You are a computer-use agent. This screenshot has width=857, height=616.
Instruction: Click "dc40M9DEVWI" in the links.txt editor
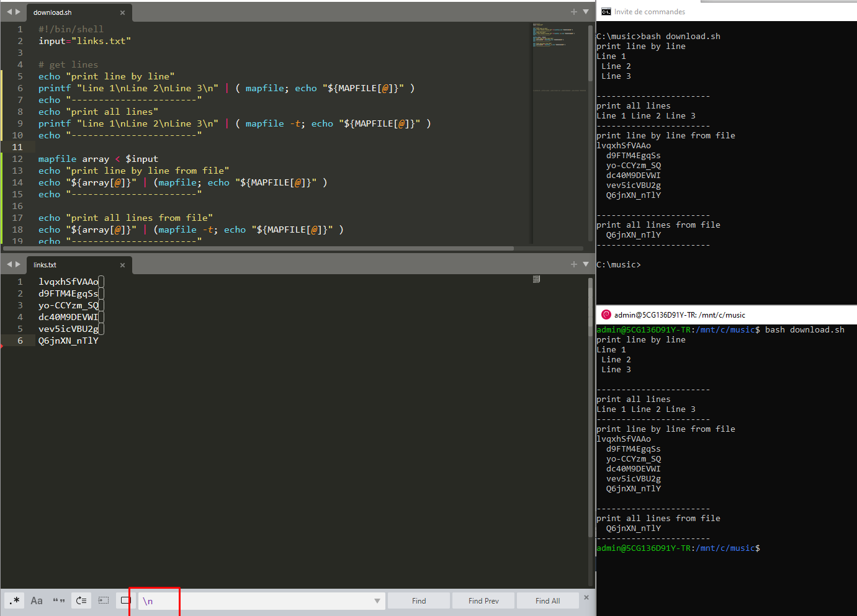coord(68,317)
